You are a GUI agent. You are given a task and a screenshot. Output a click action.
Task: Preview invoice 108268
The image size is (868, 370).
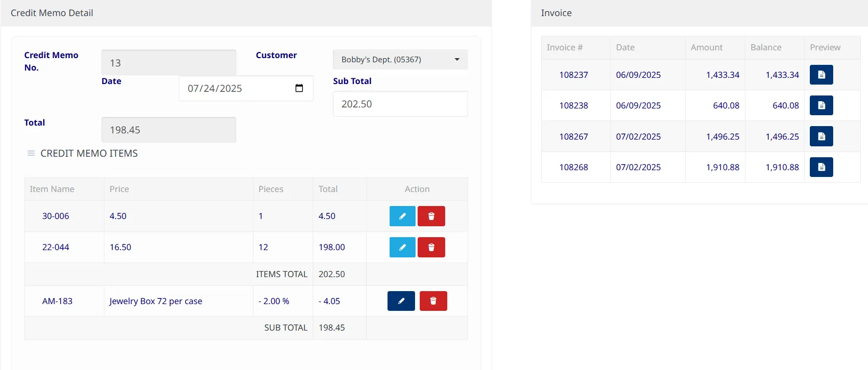click(x=821, y=167)
